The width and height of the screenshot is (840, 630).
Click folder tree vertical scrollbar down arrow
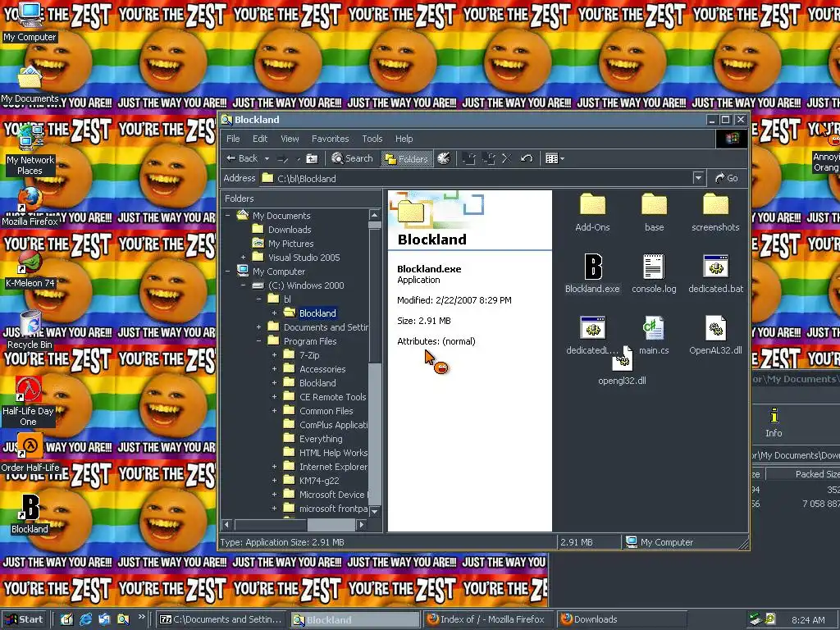coord(375,511)
